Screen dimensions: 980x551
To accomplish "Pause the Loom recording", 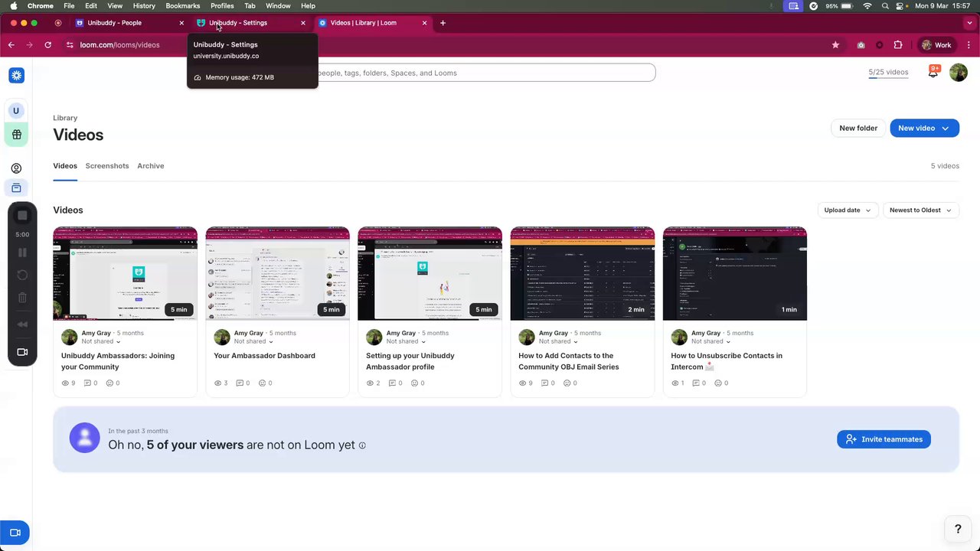I will [x=22, y=253].
